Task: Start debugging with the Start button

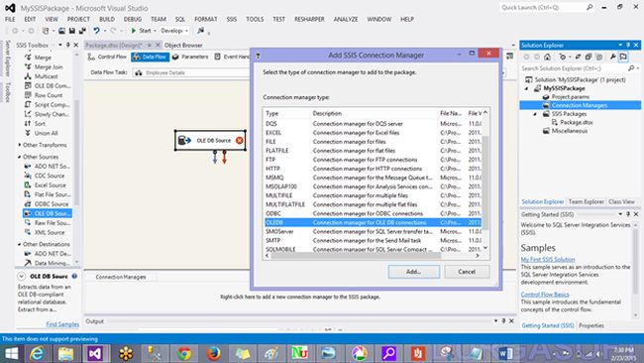Action: 141,31
